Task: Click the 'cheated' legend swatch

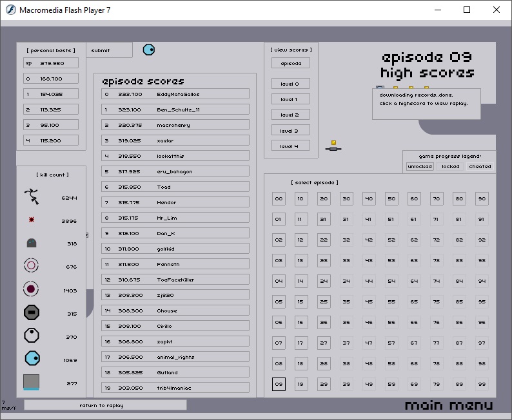Action: 480,167
